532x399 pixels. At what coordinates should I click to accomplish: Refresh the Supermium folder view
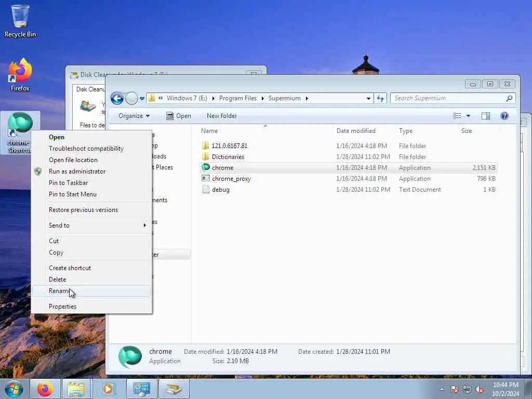pyautogui.click(x=380, y=98)
